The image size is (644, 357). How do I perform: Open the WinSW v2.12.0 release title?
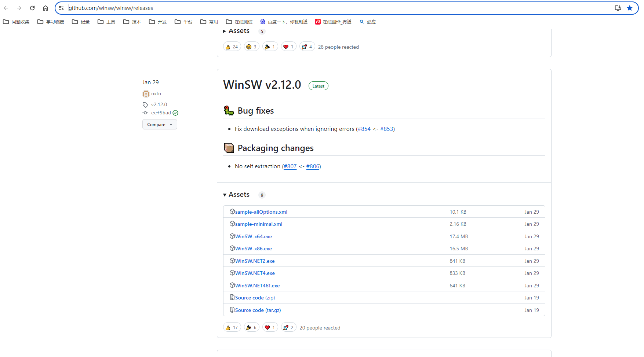[262, 85]
